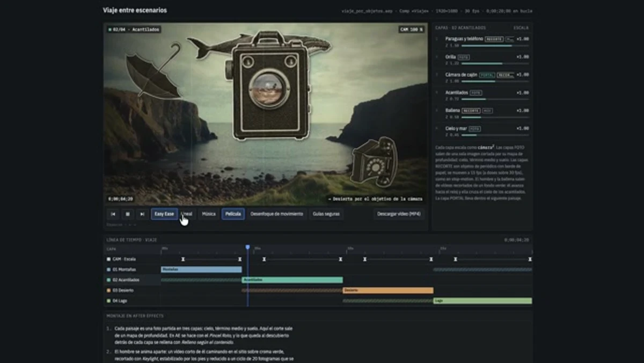Click the 02/04 · Acantilados scene badge
This screenshot has width=644, height=363.
point(134,30)
